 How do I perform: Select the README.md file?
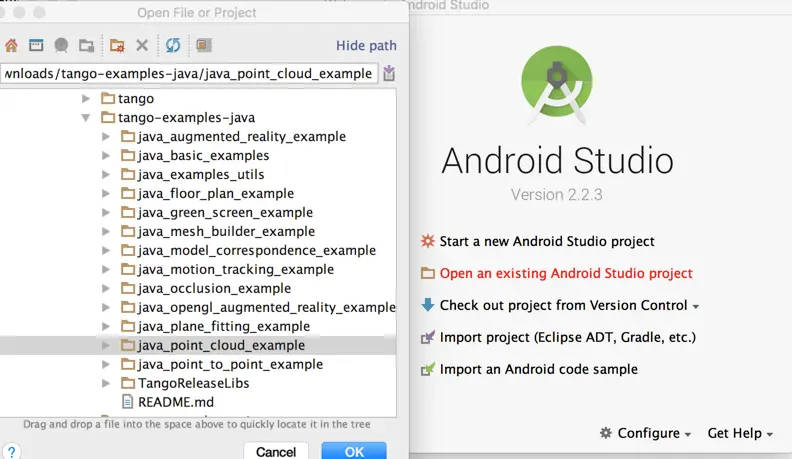(176, 402)
